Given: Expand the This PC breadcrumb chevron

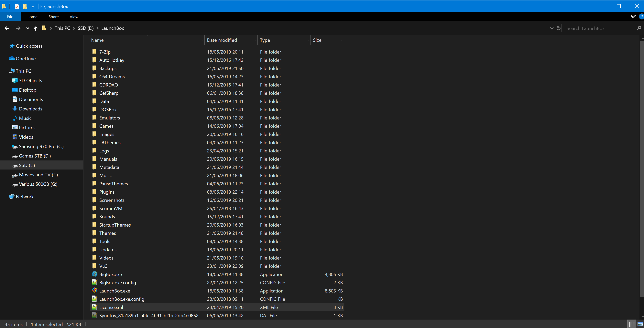Looking at the screenshot, I should click(74, 28).
